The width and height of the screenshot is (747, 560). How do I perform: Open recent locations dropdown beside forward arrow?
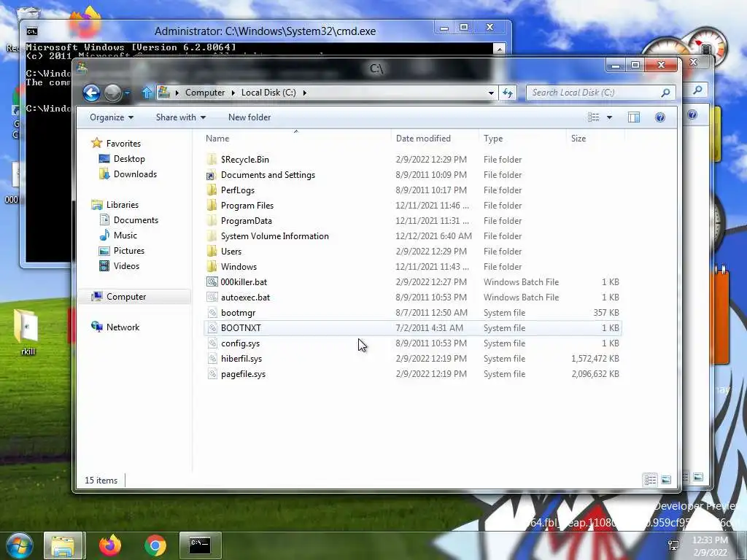pos(127,93)
